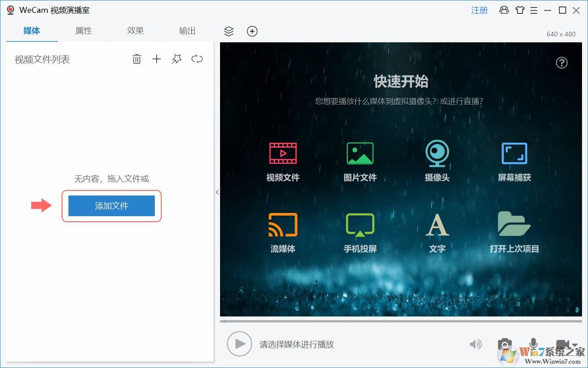The image size is (588, 368).
Task: Switch to the 效果 (Effects) tab
Action: click(135, 31)
